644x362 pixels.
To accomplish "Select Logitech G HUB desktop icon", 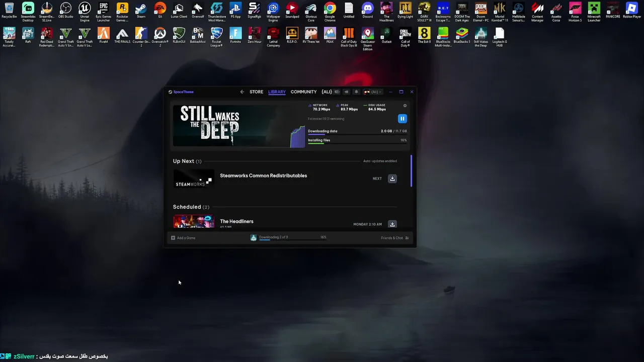I will [x=500, y=36].
